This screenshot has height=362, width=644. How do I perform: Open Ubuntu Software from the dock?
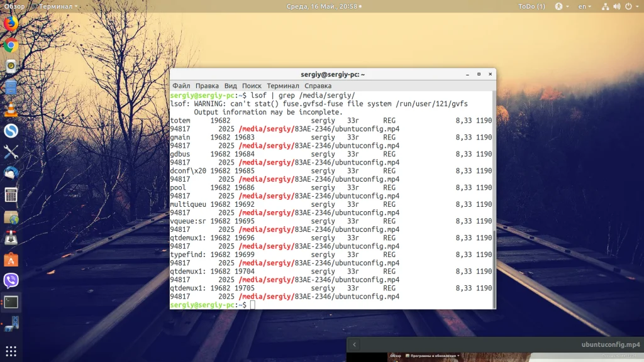[11, 259]
